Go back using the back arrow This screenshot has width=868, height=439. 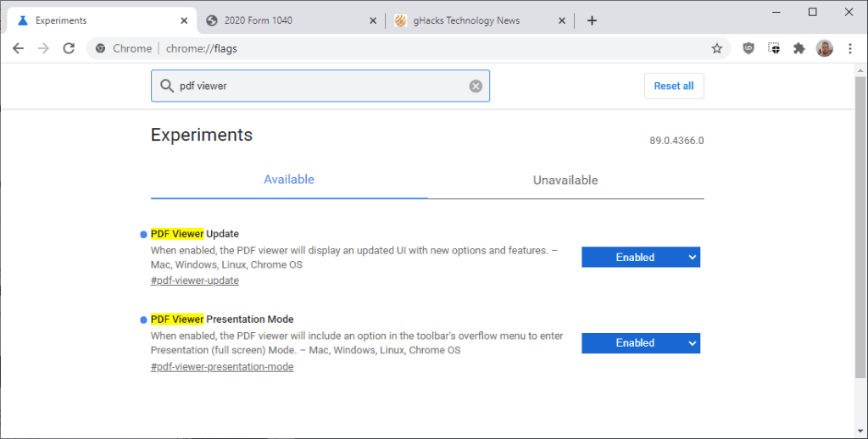pyautogui.click(x=19, y=48)
